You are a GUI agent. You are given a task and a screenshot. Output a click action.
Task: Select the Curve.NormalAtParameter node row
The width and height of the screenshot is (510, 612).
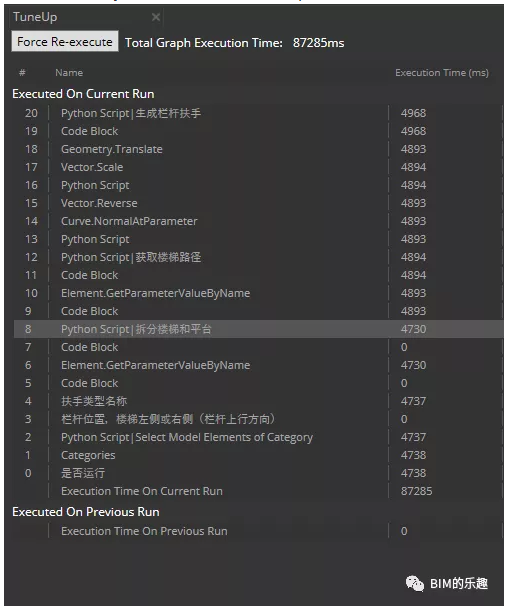tap(258, 221)
